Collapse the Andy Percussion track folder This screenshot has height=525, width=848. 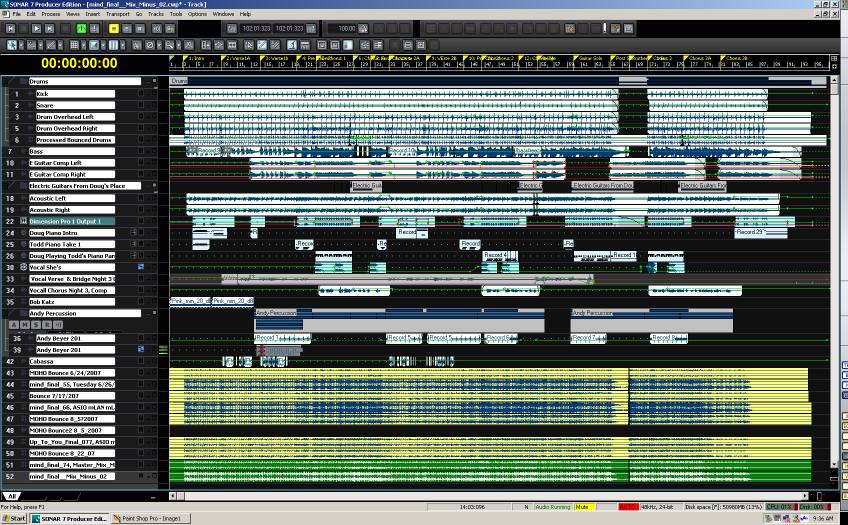click(20, 313)
